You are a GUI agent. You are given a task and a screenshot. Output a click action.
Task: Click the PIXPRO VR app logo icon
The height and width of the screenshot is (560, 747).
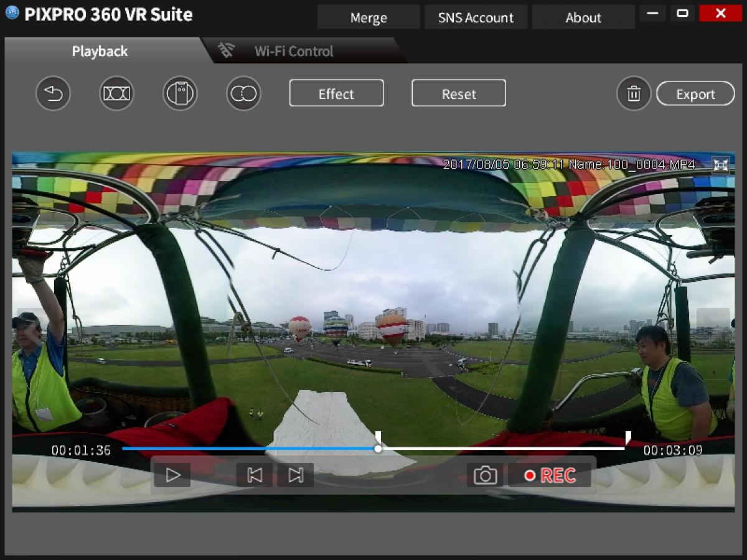pos(12,13)
